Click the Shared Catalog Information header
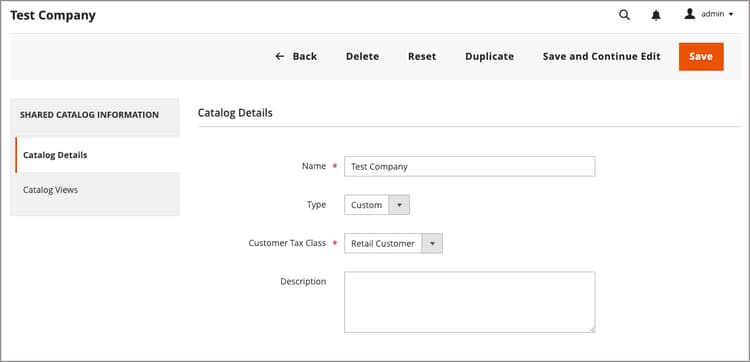Image resolution: width=750 pixels, height=362 pixels. [x=89, y=115]
